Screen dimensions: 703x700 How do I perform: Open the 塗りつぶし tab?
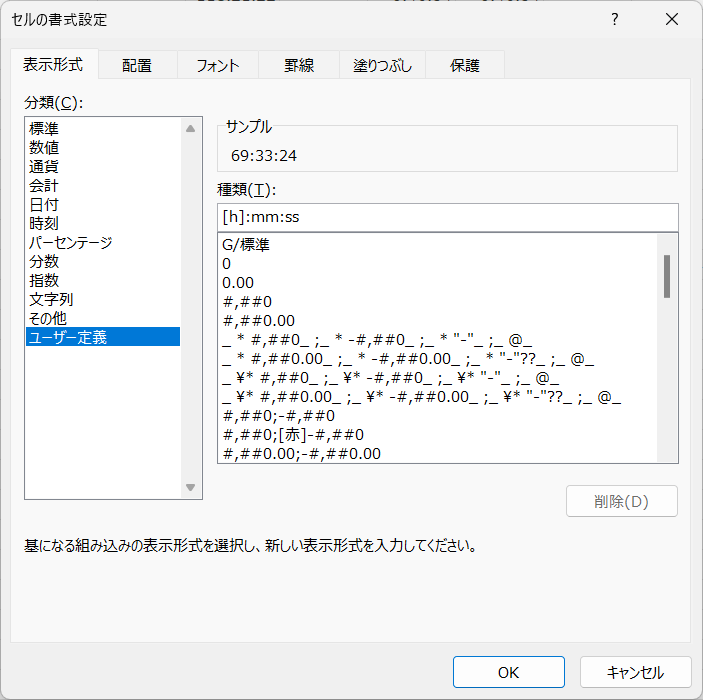click(381, 65)
